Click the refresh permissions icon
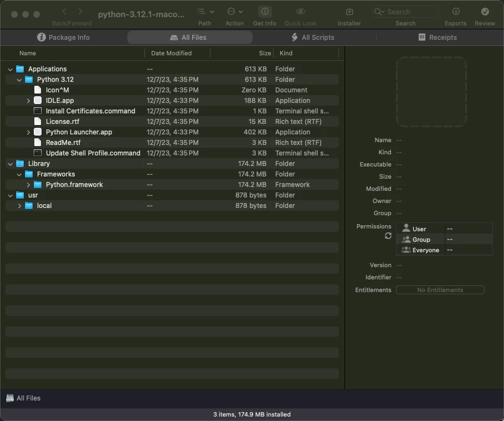The width and height of the screenshot is (504, 421). [x=388, y=236]
